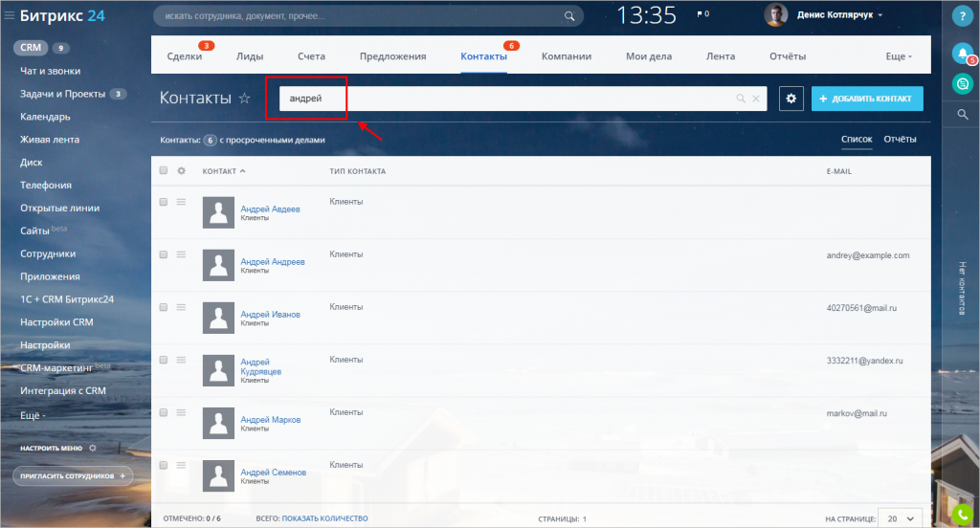
Task: Open the row actions menu for Андрей Марков
Action: tap(181, 412)
